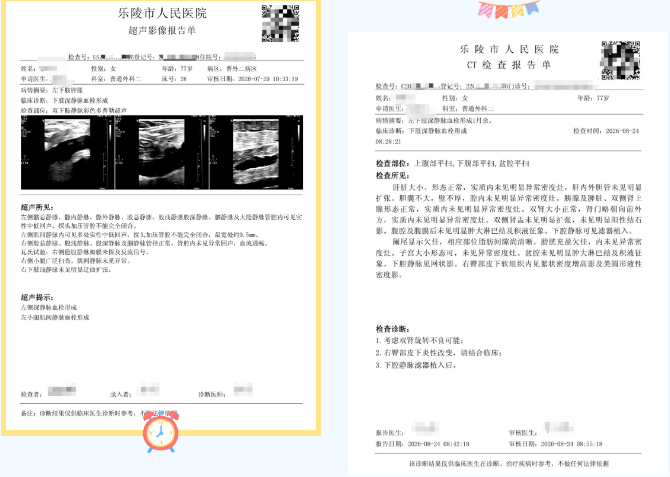Click '性别:女' on CT report
The image size is (670, 477).
(x=455, y=98)
